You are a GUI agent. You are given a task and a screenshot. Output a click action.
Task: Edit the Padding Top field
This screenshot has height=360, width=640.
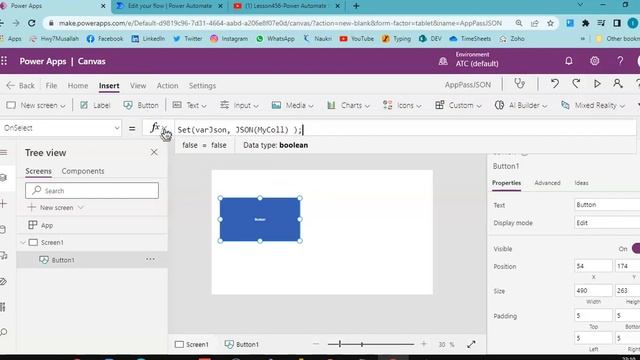pos(593,316)
